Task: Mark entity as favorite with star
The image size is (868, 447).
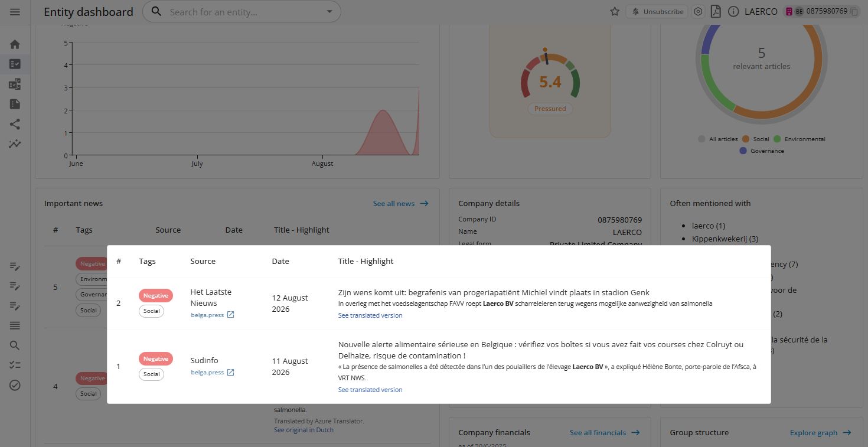Action: 615,11
